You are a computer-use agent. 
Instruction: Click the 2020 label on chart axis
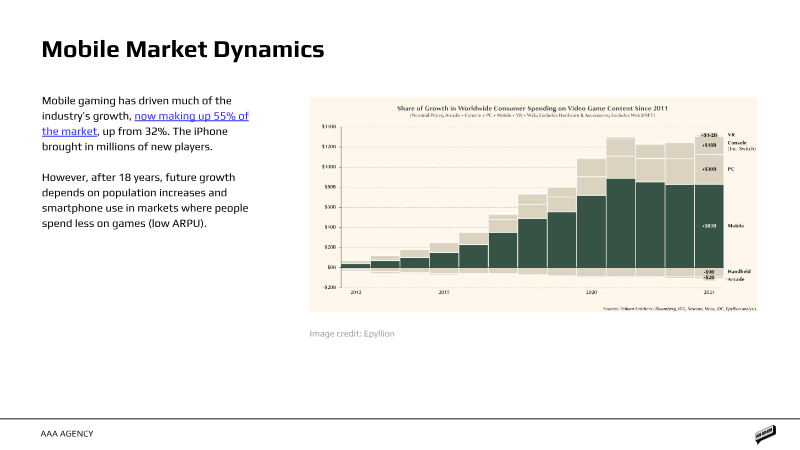click(591, 292)
